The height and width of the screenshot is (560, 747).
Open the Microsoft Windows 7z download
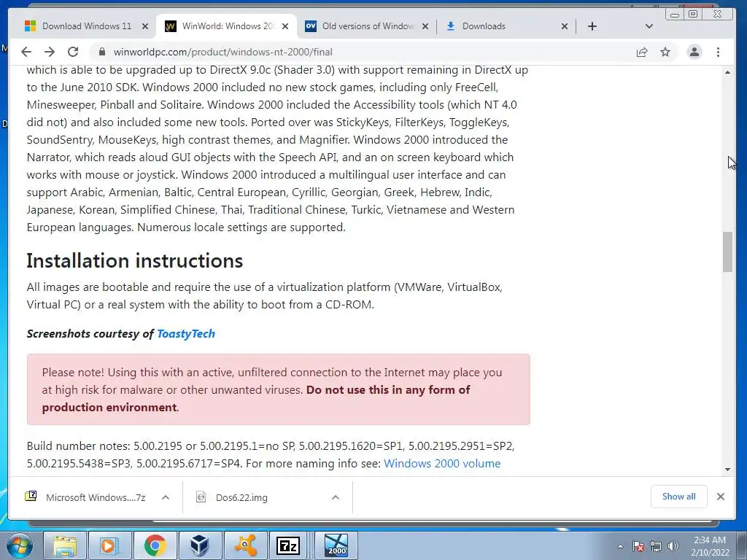tap(96, 497)
